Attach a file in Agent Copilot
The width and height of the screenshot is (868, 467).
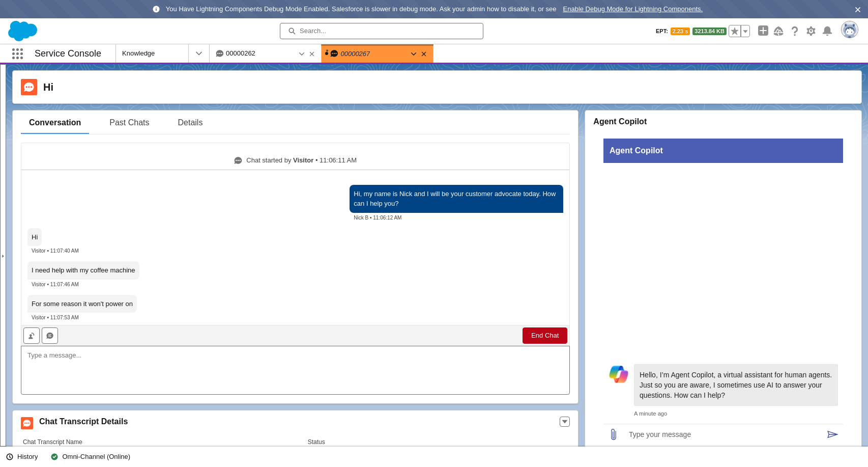(x=613, y=434)
